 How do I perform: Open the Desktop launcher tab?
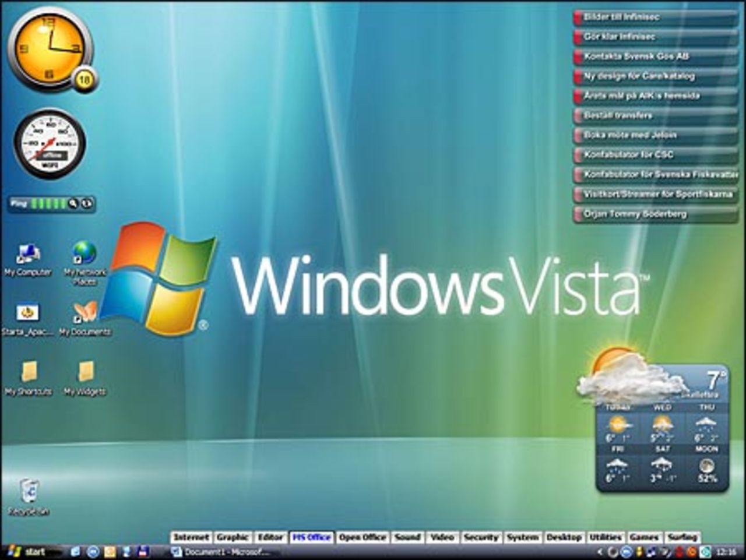tap(564, 537)
